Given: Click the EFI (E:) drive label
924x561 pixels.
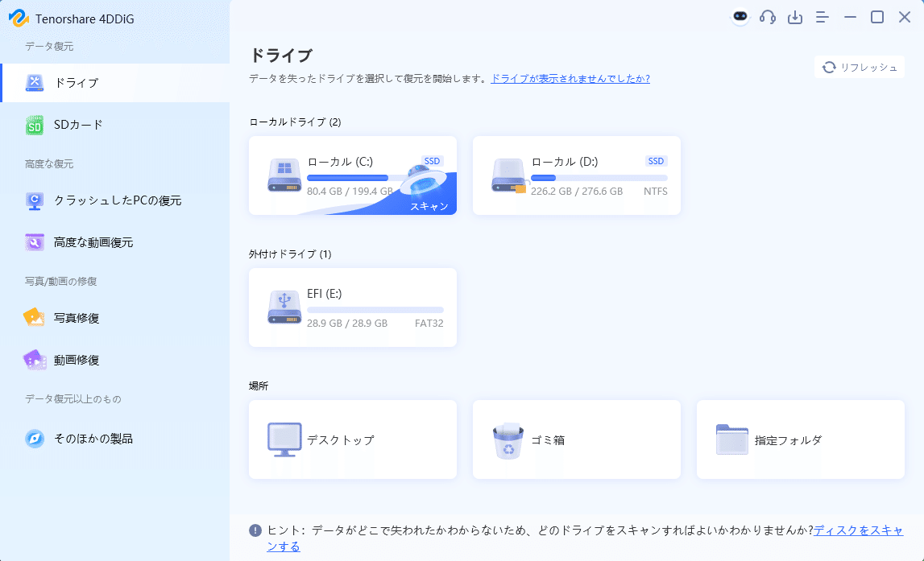Looking at the screenshot, I should (324, 294).
